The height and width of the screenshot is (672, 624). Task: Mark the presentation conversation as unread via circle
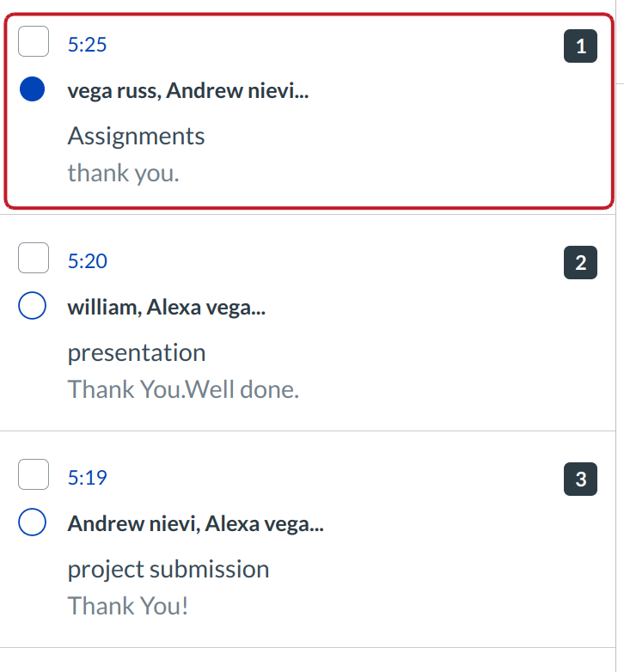coord(32,306)
